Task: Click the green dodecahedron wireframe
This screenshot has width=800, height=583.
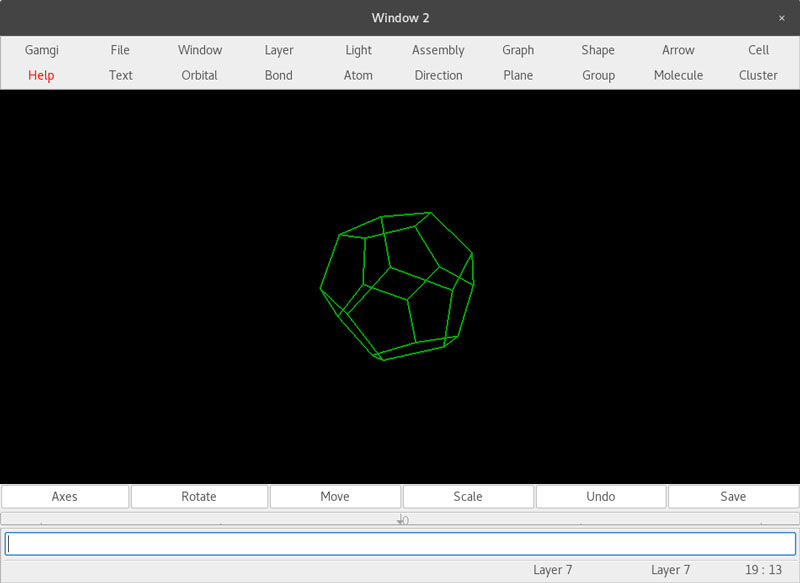Action: [397, 286]
